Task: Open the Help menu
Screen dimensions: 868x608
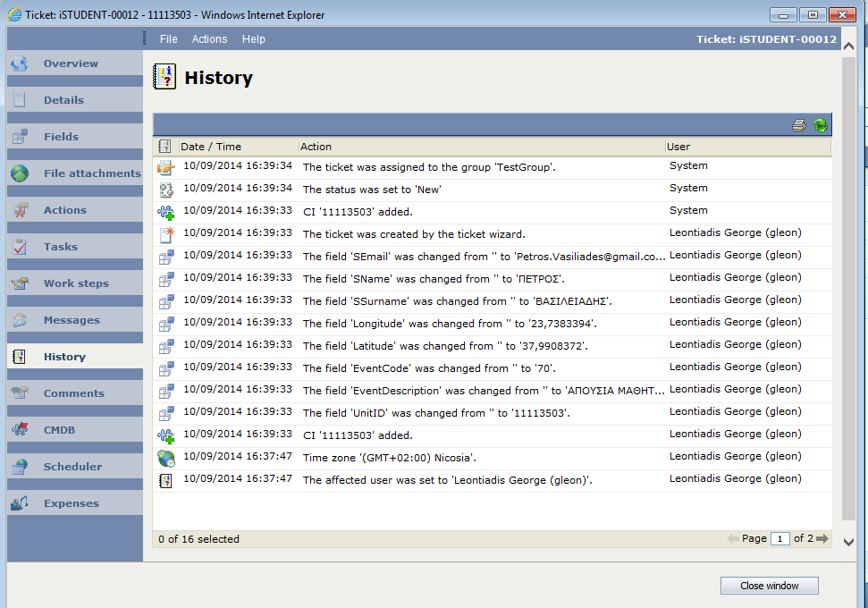Action: (x=254, y=39)
